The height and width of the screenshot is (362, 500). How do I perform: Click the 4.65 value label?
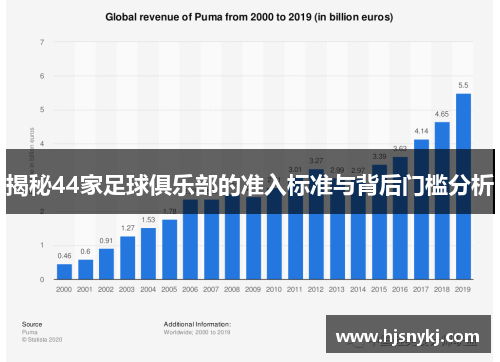coord(442,114)
